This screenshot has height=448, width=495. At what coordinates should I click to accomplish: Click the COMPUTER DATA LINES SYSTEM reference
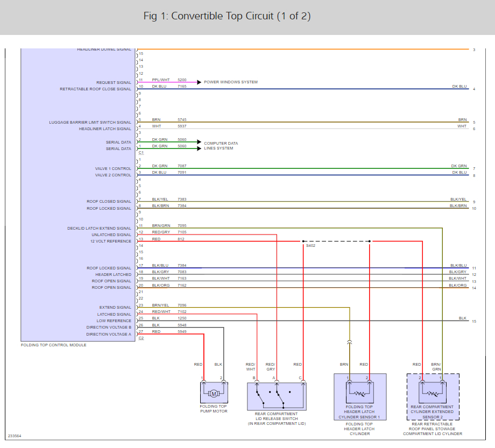coord(221,146)
